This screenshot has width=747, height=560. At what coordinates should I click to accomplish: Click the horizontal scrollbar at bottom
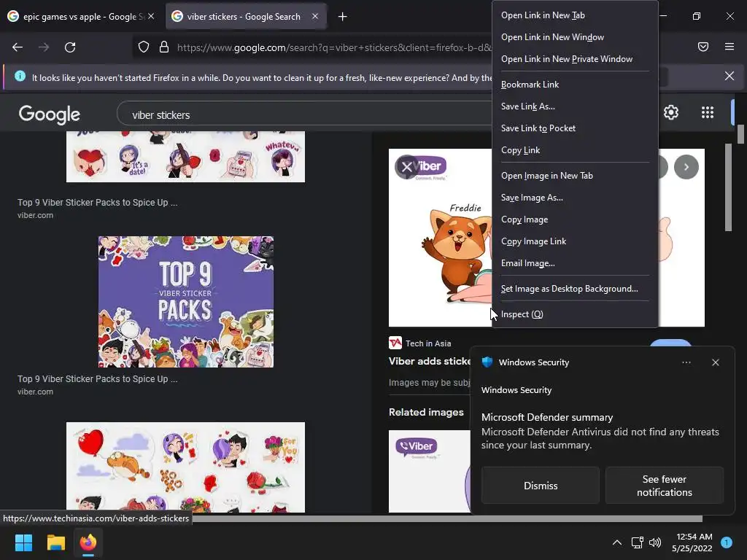pyautogui.click(x=447, y=518)
